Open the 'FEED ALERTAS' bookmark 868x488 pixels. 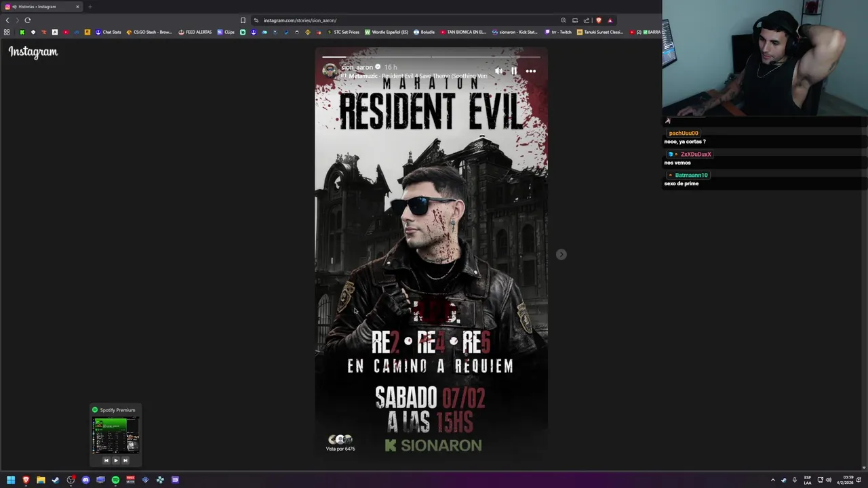pyautogui.click(x=195, y=32)
